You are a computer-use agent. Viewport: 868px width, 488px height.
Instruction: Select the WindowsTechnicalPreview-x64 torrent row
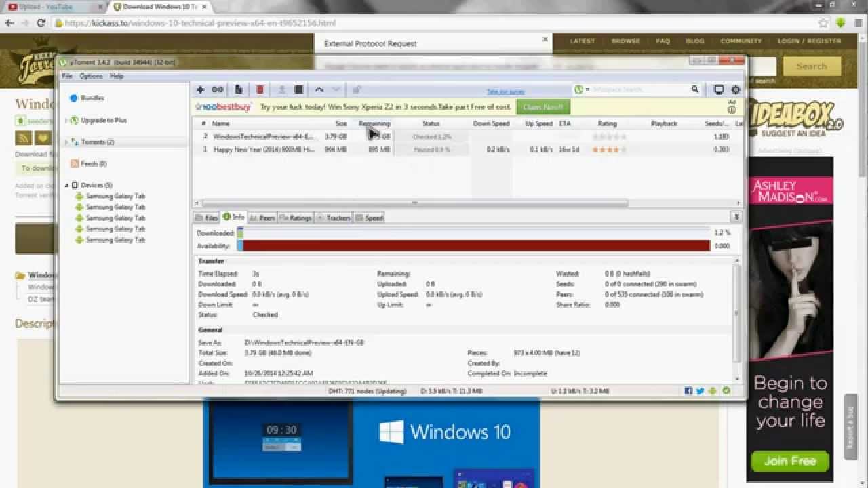point(468,136)
